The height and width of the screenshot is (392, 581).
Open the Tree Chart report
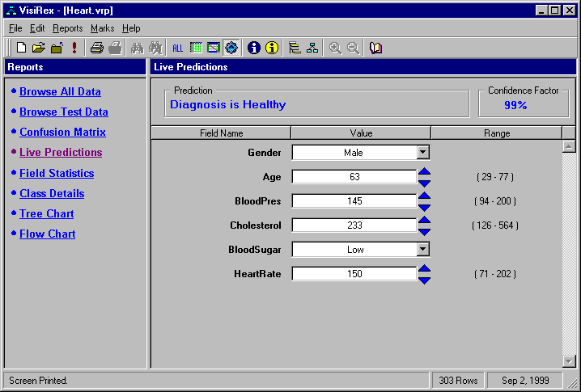click(47, 213)
